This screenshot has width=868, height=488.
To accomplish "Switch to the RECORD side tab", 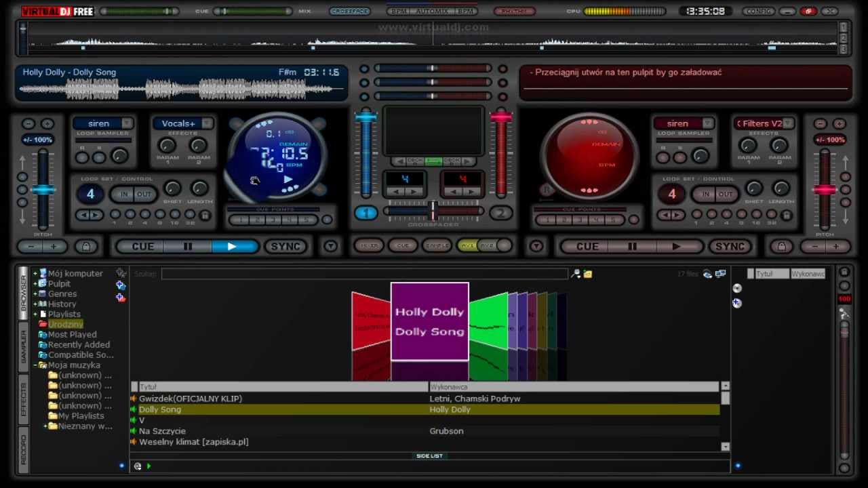I will pos(24,449).
